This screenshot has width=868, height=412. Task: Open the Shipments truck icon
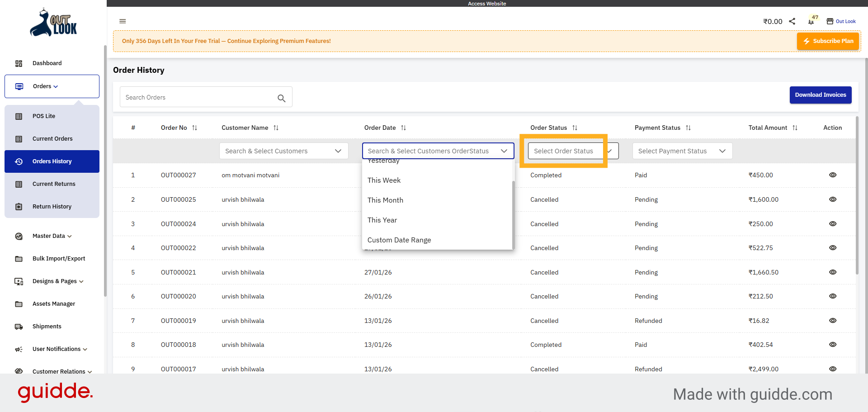[x=19, y=326]
